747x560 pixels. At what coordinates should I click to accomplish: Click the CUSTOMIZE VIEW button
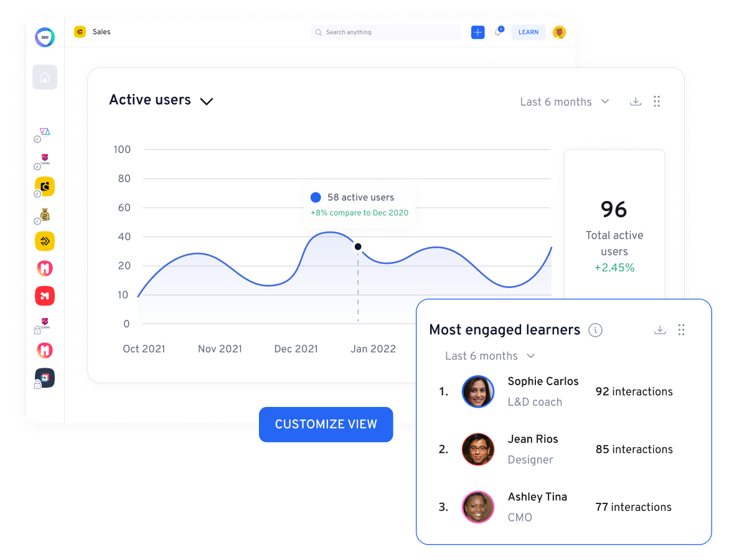point(326,424)
